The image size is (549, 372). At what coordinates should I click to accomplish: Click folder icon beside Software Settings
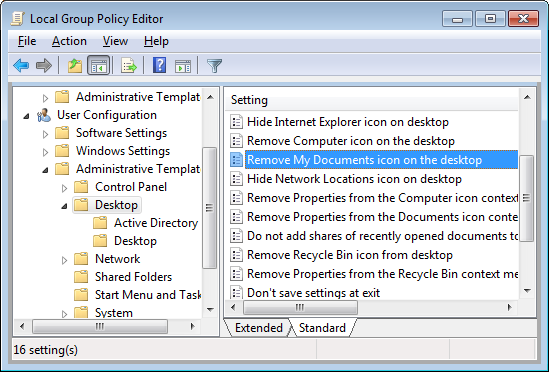[62, 133]
